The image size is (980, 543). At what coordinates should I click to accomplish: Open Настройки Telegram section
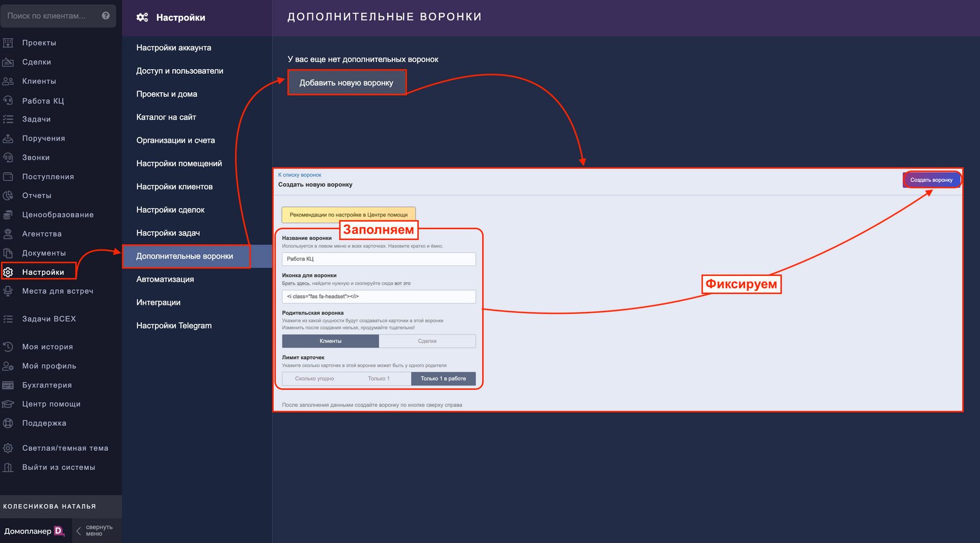click(x=174, y=326)
